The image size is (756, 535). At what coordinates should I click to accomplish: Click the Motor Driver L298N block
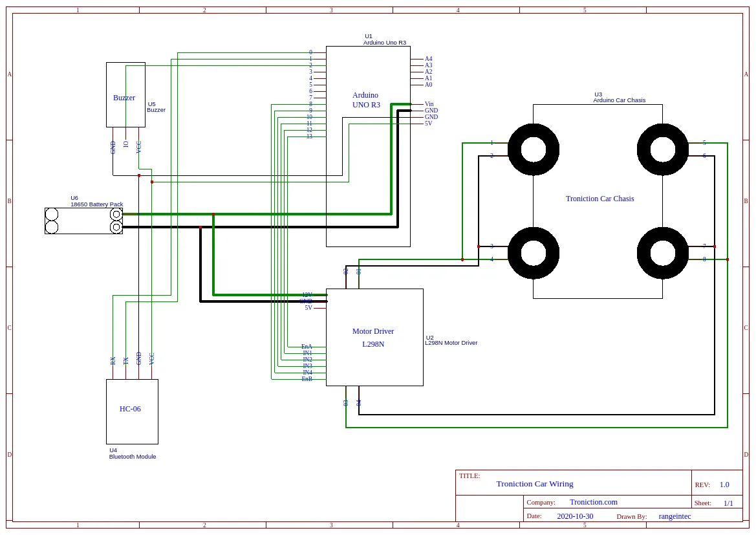(x=374, y=337)
